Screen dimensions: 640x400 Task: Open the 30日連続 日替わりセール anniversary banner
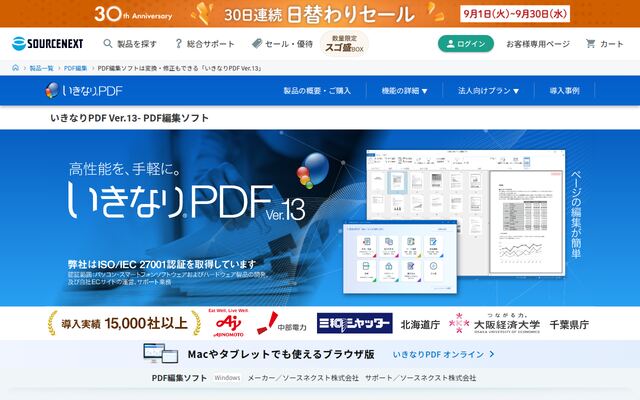tap(320, 13)
